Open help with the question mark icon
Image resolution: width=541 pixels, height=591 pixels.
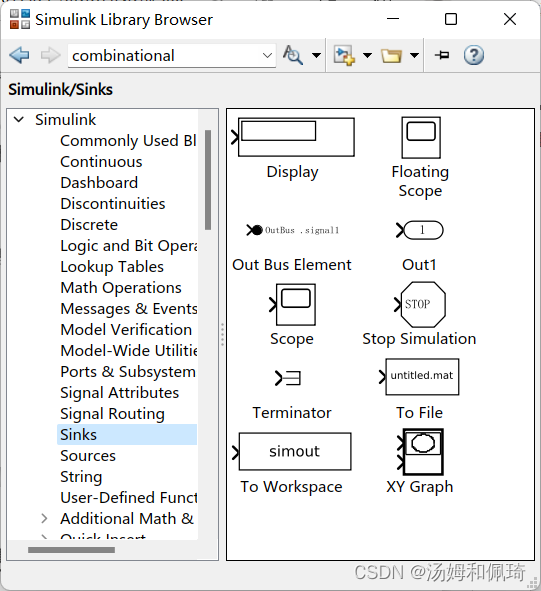(x=474, y=55)
